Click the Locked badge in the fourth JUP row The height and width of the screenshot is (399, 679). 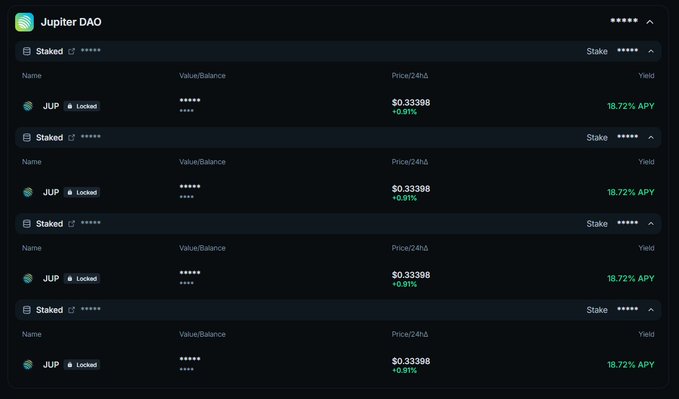pyautogui.click(x=82, y=365)
